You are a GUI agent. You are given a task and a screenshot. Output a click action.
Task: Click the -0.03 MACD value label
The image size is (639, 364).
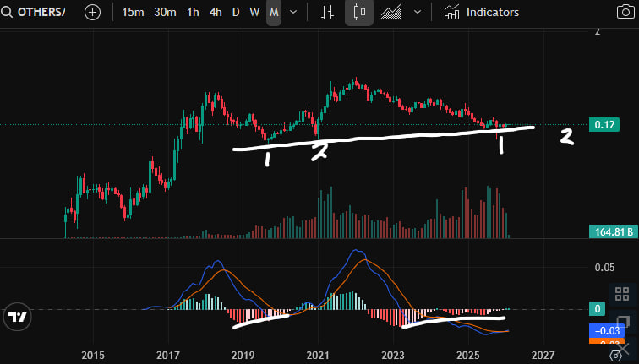(x=607, y=330)
